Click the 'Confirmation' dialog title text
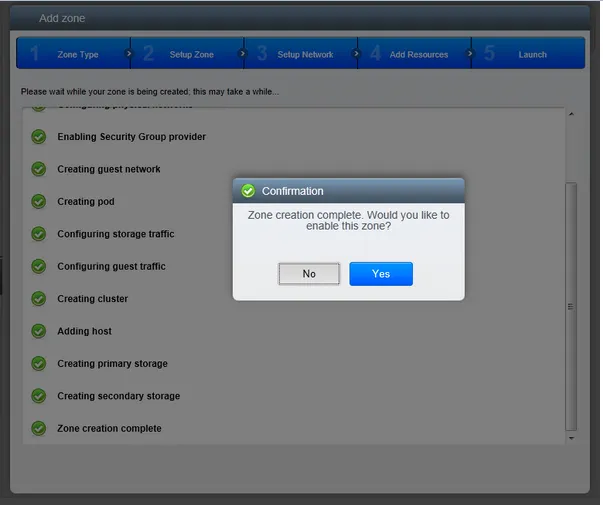This screenshot has height=505, width=603. pos(293,191)
